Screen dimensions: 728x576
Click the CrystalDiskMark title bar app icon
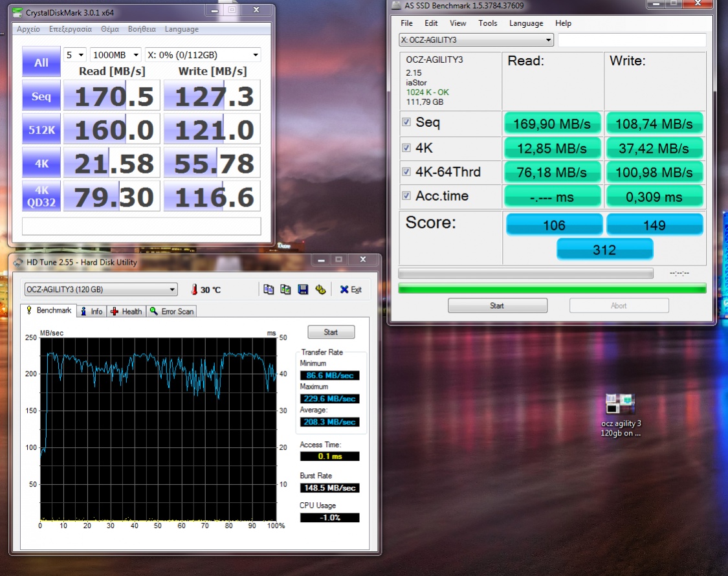(x=17, y=12)
